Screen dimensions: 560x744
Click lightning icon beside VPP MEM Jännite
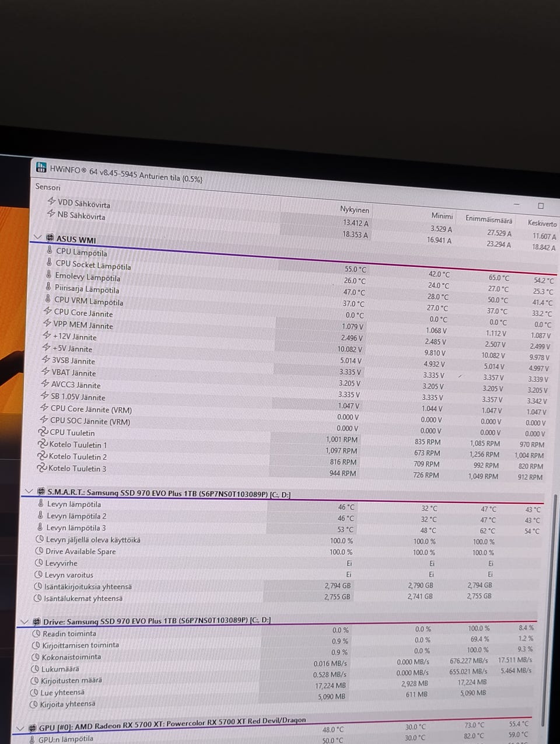(x=47, y=323)
